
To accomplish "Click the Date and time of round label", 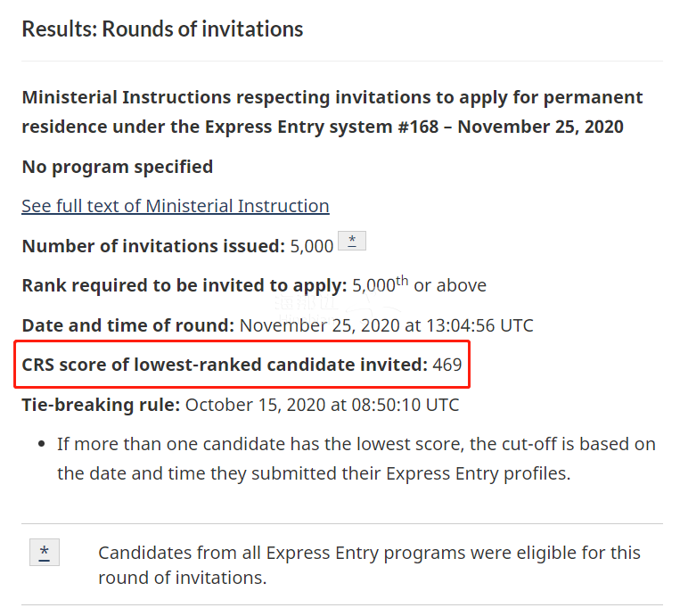I will pyautogui.click(x=128, y=325).
